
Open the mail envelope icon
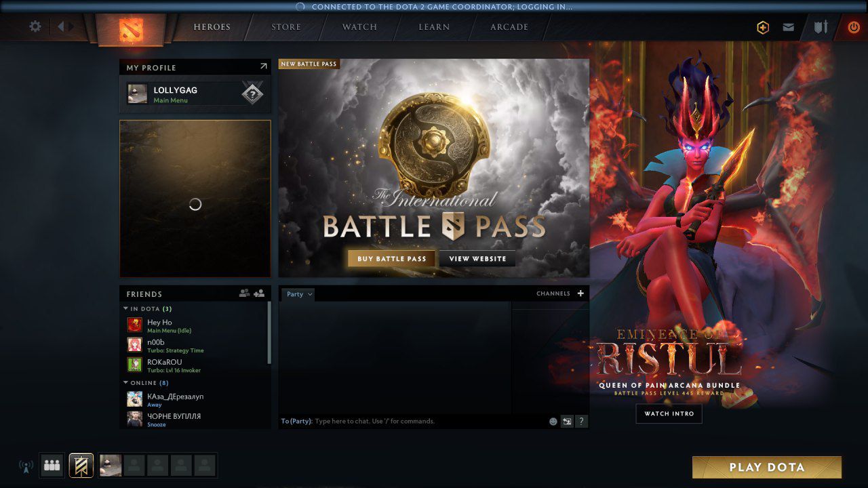(x=788, y=27)
